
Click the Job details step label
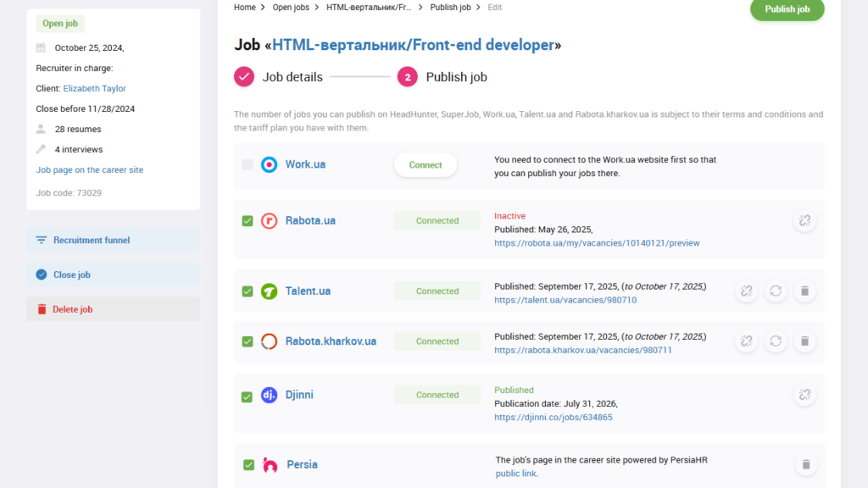click(292, 77)
